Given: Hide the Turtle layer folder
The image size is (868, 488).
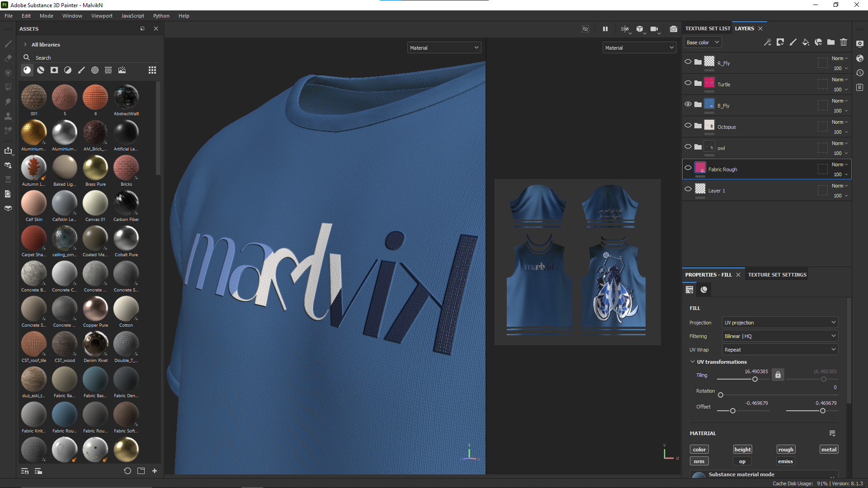Looking at the screenshot, I should tap(688, 83).
